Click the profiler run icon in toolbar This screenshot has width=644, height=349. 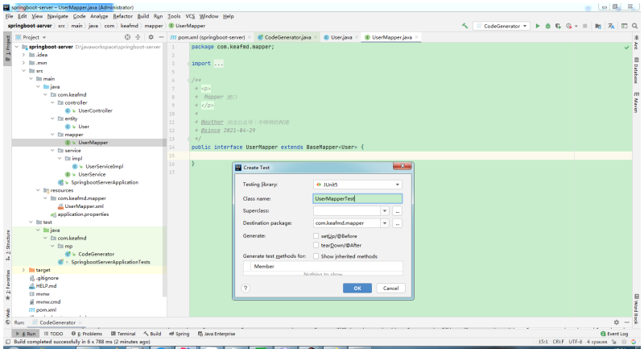pos(569,26)
